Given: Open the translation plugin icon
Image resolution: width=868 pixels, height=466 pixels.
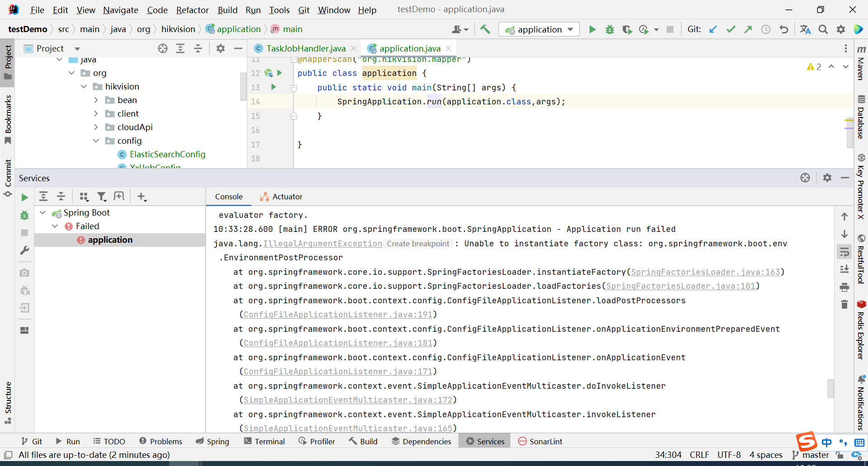Looking at the screenshot, I should 805,29.
